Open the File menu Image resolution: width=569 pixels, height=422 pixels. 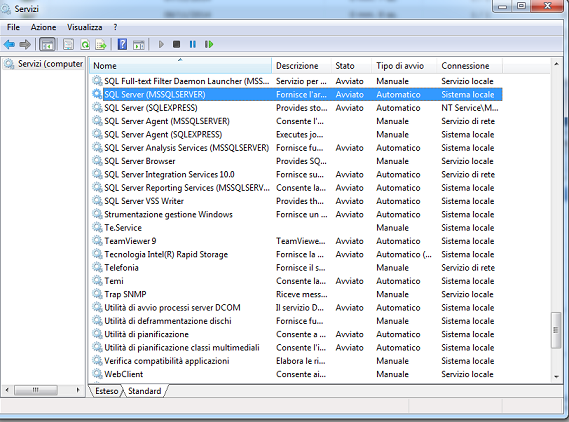coord(13,27)
